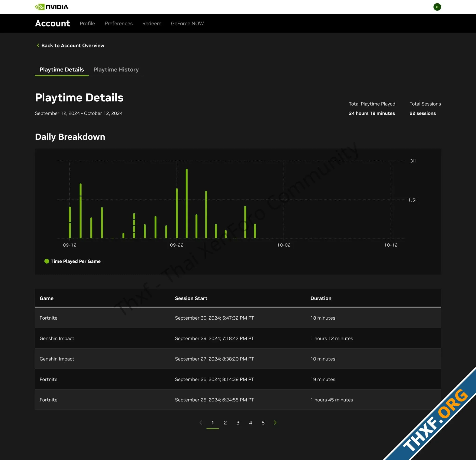The width and height of the screenshot is (476, 460).
Task: Click the 1.5H axis label
Action: [413, 200]
